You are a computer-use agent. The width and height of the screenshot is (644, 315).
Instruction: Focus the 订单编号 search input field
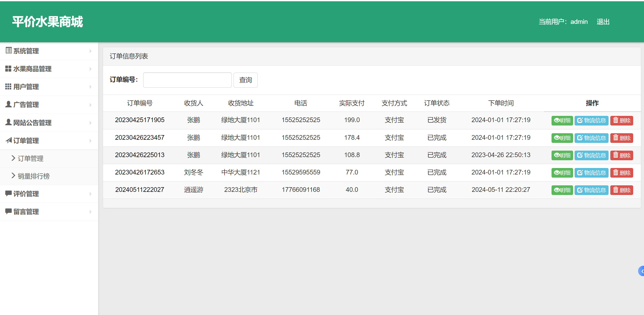pos(187,80)
